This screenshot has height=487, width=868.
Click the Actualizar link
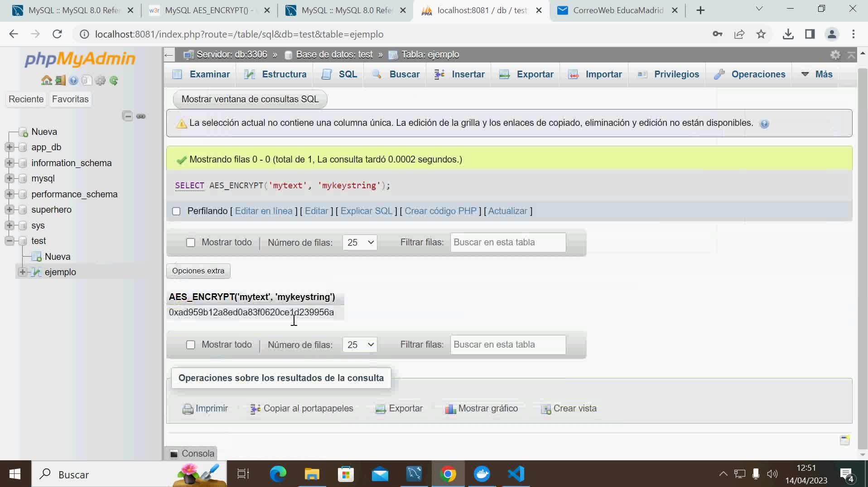tap(508, 211)
